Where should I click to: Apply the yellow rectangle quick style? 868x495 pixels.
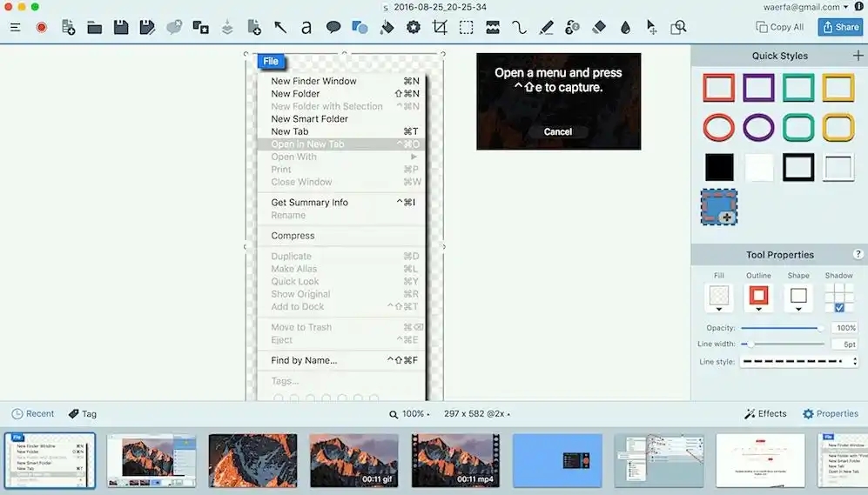coord(838,87)
